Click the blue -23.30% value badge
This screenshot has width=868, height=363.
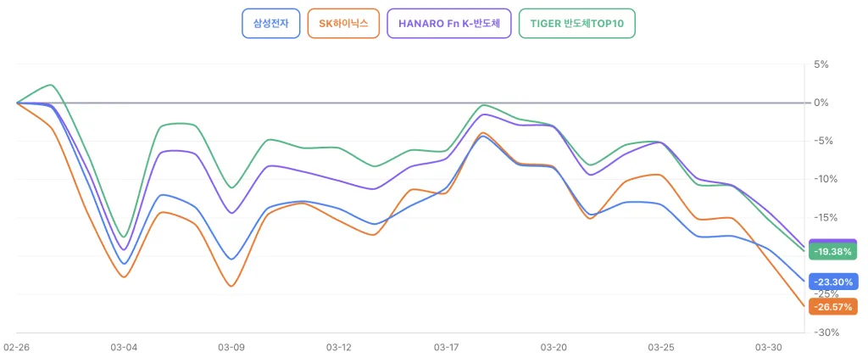pos(834,282)
